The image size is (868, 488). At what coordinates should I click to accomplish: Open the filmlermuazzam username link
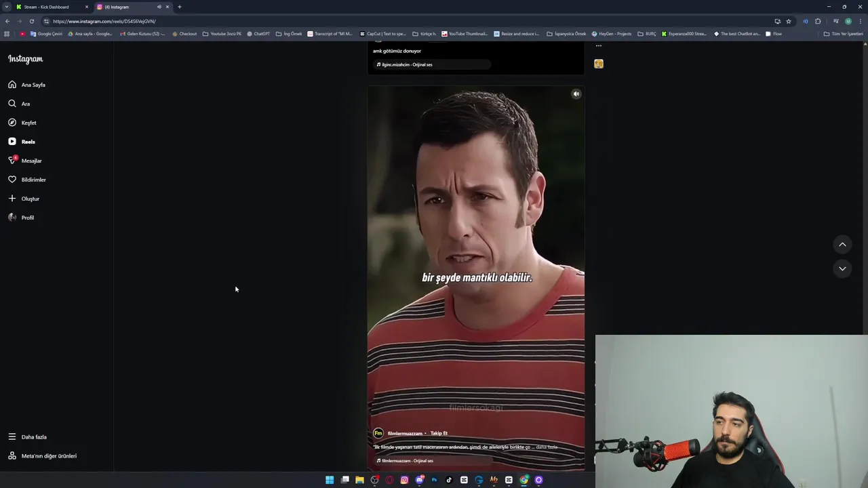(405, 433)
